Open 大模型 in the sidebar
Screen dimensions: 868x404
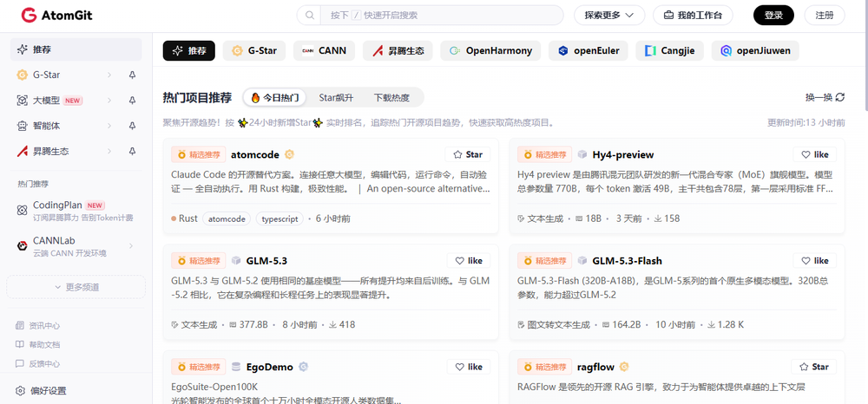(x=47, y=100)
